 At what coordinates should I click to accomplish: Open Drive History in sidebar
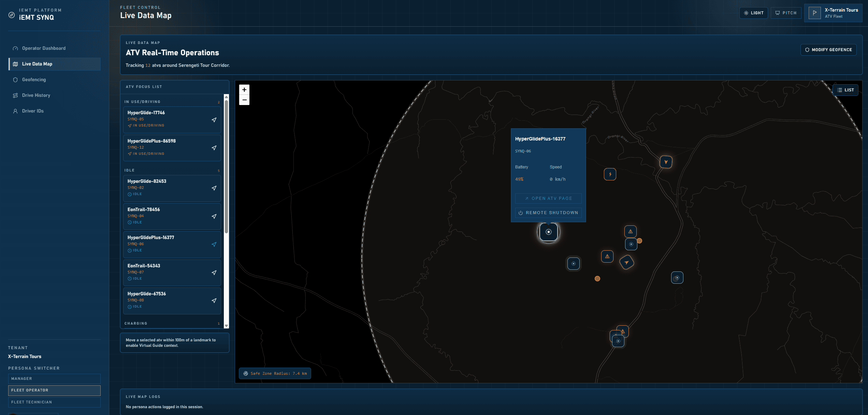(36, 95)
